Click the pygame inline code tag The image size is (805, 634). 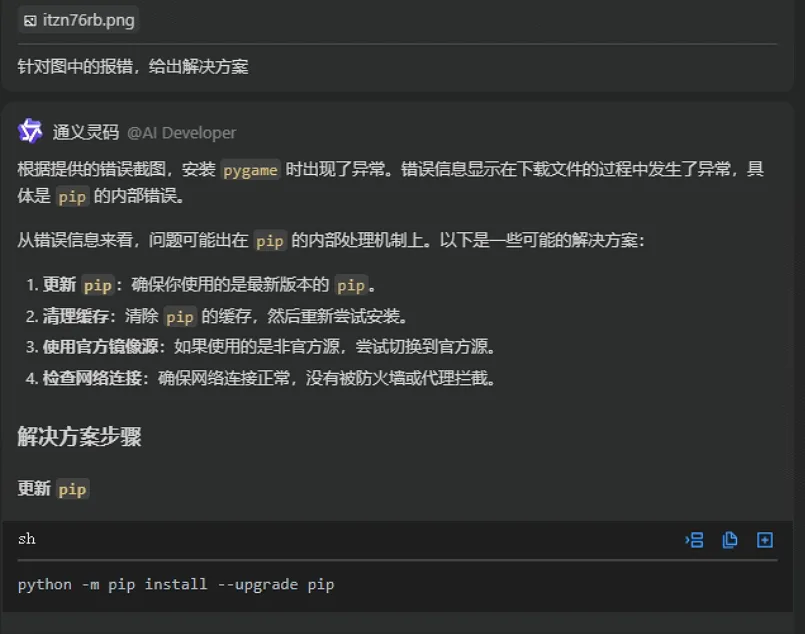coord(251,170)
